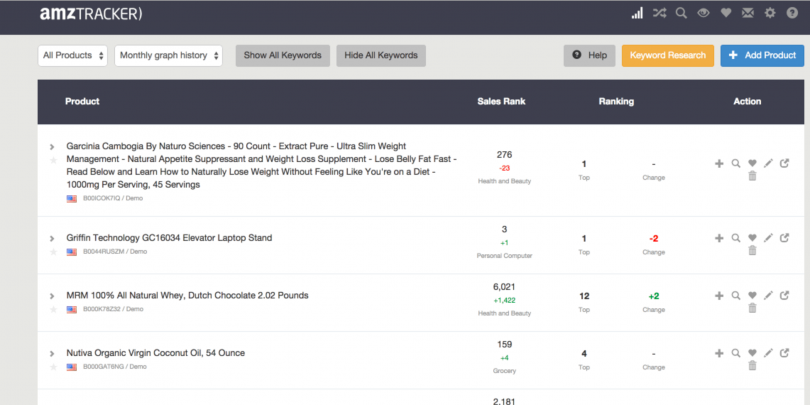810x405 pixels.
Task: Edit Nutiva Coconut Oil with pencil icon
Action: click(x=768, y=353)
